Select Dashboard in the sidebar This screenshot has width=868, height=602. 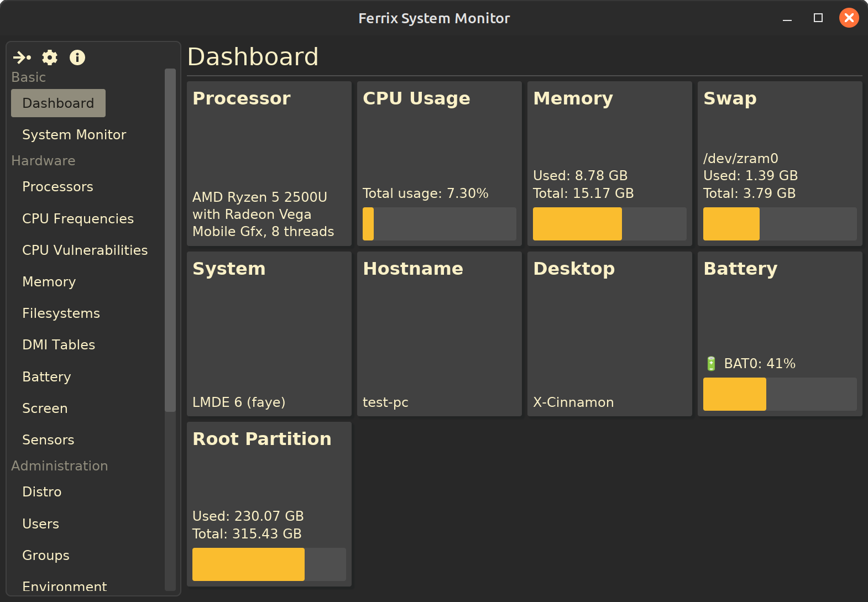click(x=58, y=103)
